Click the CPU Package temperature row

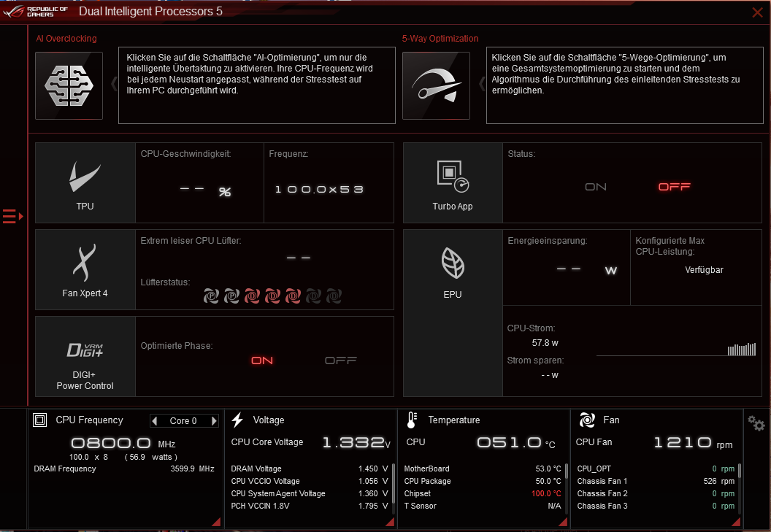coord(483,481)
